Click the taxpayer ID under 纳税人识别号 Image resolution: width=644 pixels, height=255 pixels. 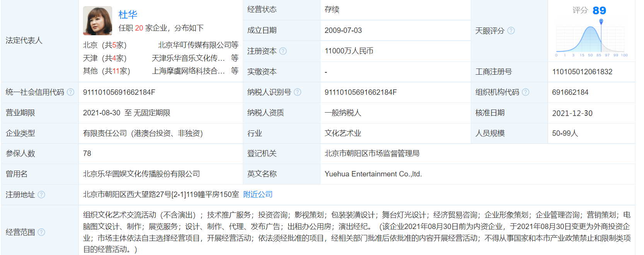(x=361, y=92)
